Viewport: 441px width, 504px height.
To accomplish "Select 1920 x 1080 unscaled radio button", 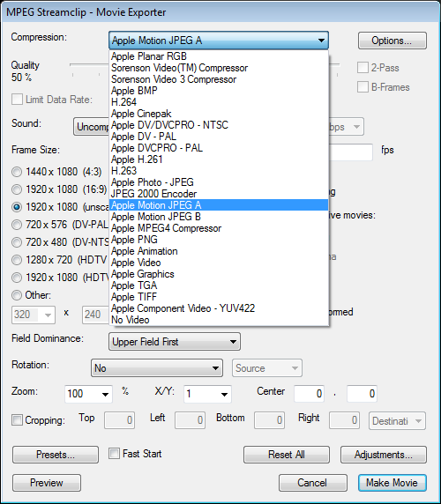I will tap(17, 207).
